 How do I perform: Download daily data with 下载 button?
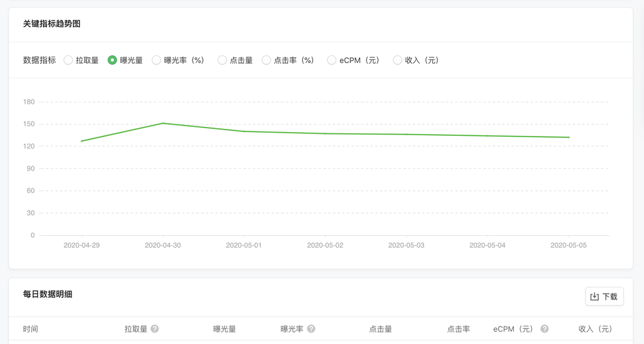[x=604, y=296]
